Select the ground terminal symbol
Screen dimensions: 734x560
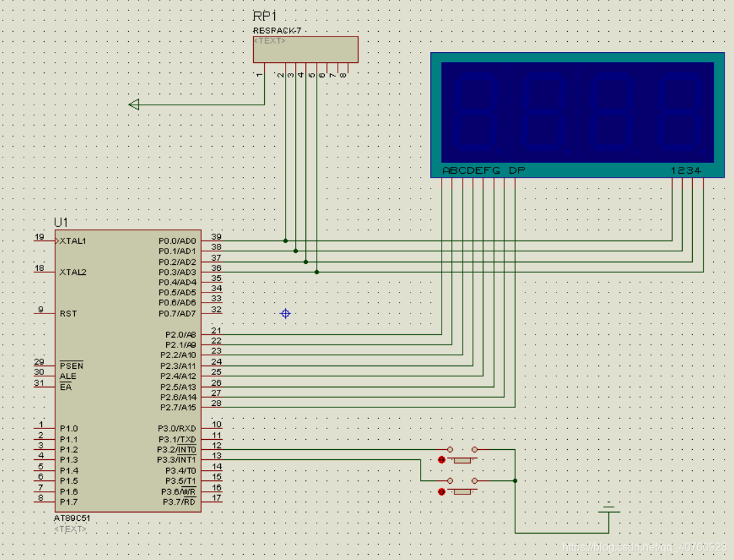coord(608,509)
